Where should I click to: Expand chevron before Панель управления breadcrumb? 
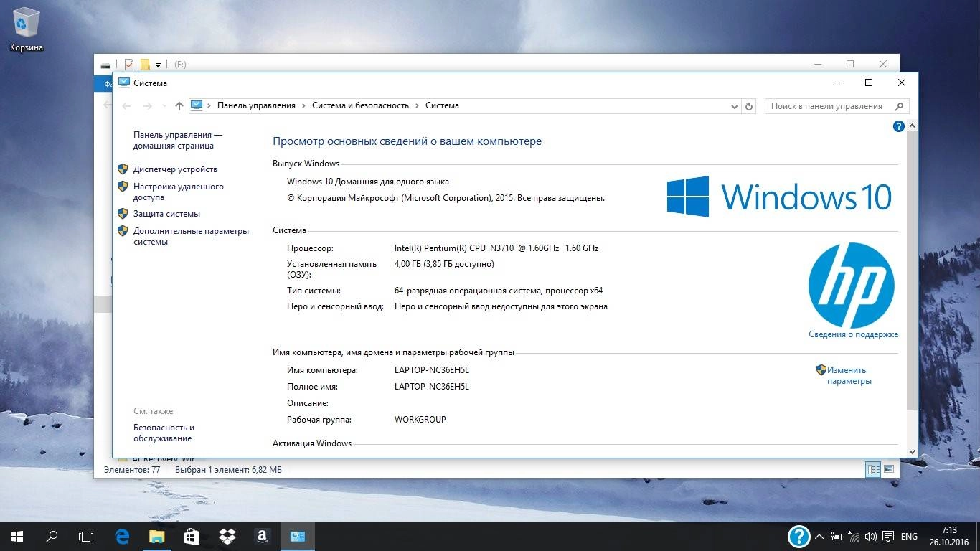click(209, 105)
